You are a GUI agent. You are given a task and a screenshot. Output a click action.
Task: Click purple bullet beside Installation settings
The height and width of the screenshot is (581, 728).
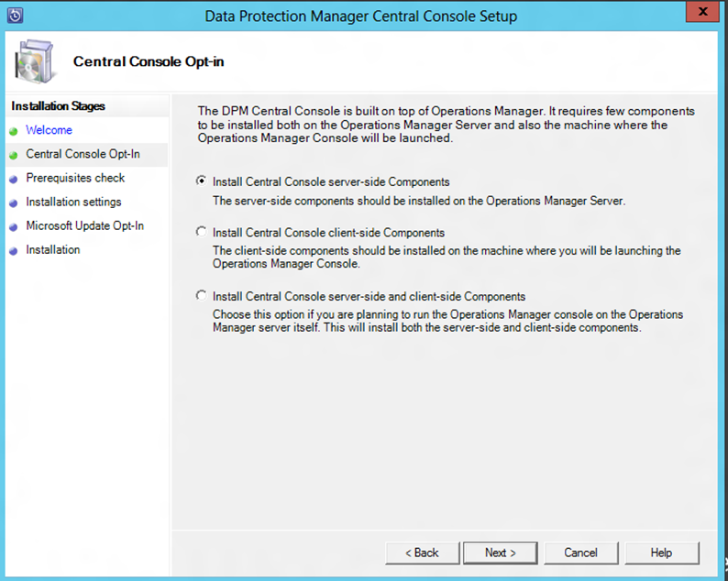tap(14, 203)
